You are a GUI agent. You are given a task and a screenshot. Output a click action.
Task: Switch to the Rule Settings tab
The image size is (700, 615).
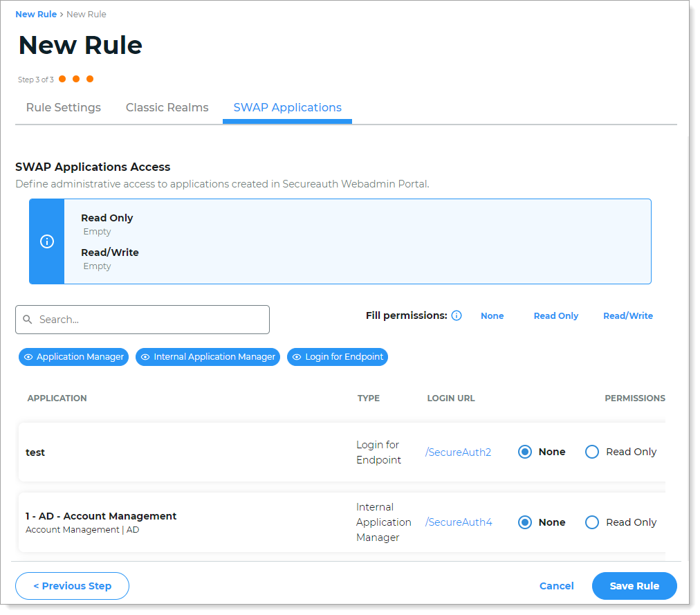(63, 108)
